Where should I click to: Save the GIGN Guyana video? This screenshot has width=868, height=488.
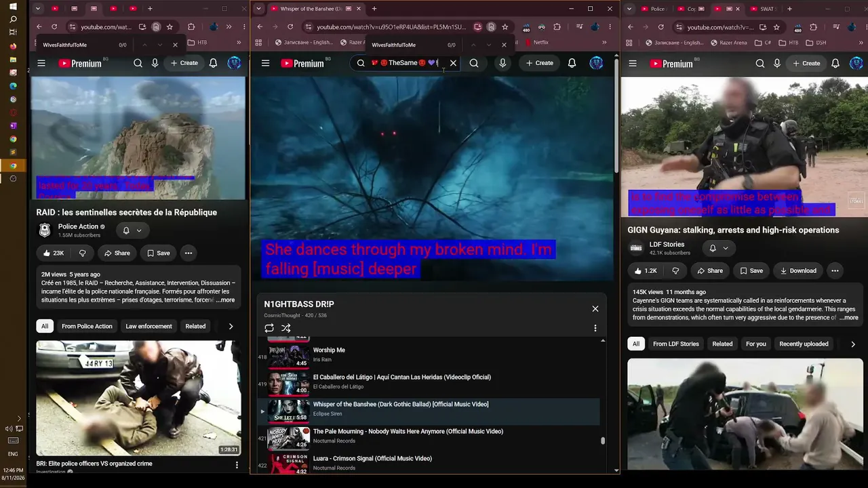(x=751, y=270)
